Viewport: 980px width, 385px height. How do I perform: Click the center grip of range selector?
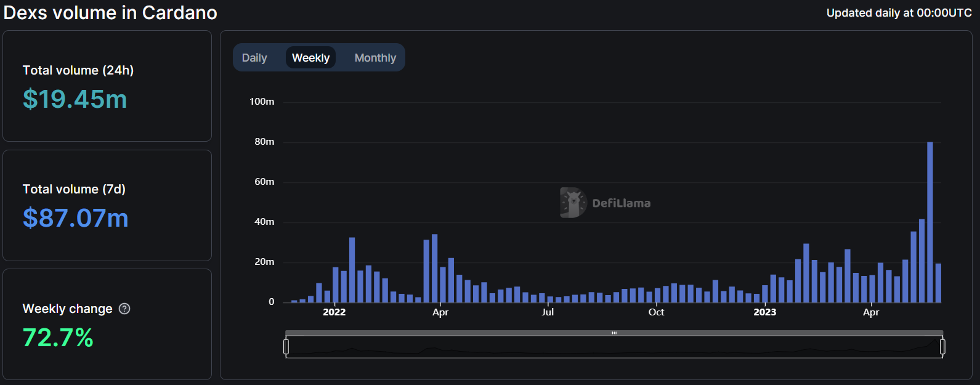pyautogui.click(x=614, y=333)
